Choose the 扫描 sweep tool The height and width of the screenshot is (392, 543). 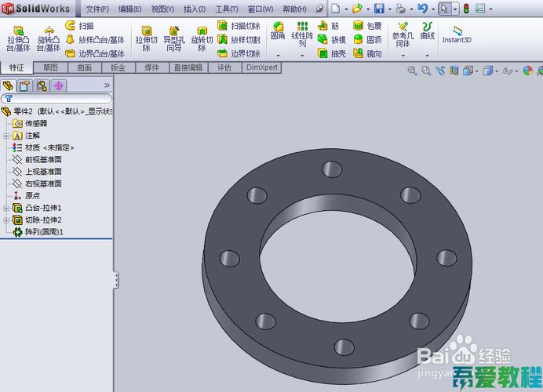point(80,26)
